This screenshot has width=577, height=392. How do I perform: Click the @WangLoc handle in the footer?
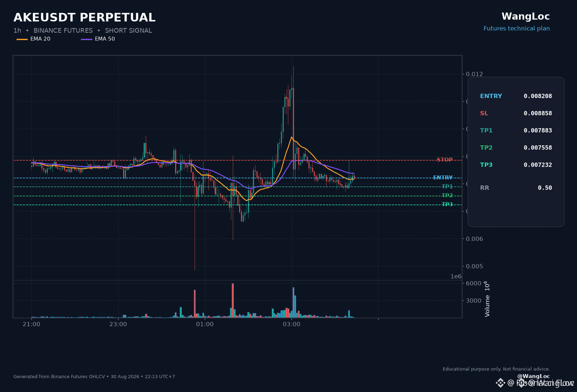click(533, 376)
